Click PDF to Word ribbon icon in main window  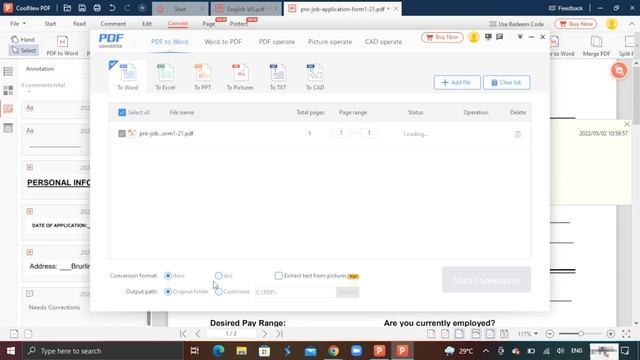coord(62,46)
